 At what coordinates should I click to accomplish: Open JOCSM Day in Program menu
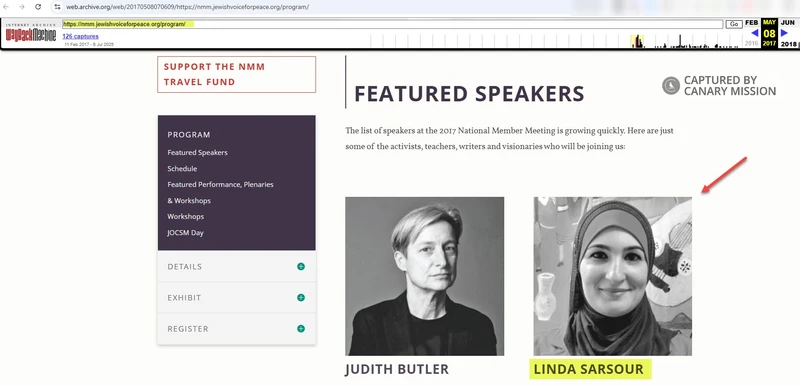(185, 233)
